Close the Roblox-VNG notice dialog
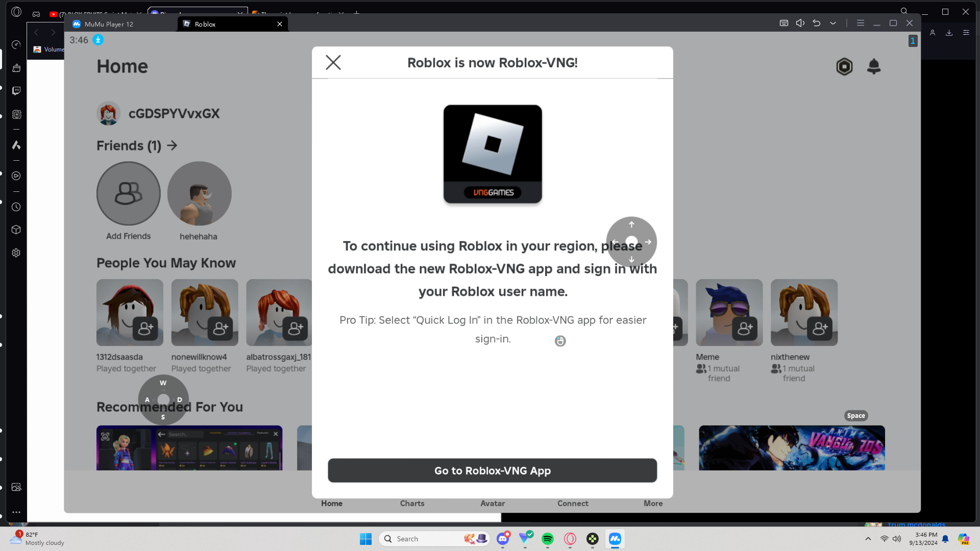This screenshot has width=980, height=551. (333, 63)
